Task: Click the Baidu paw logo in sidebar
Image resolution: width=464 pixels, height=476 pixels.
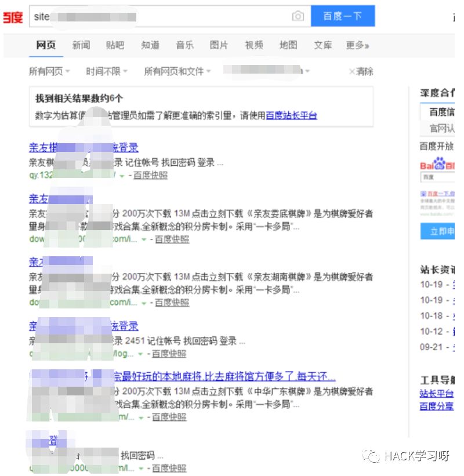Action: (x=437, y=164)
